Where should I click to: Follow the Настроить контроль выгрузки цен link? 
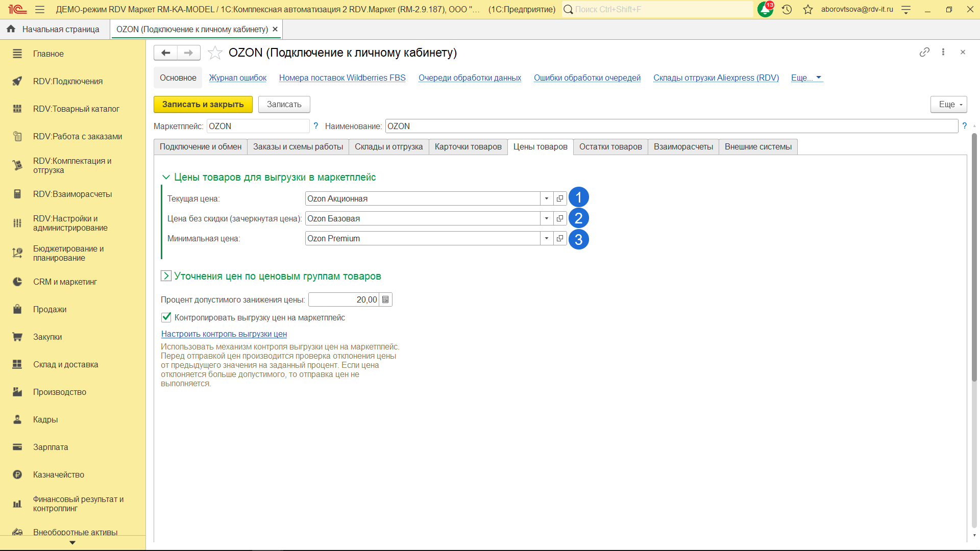coord(224,334)
